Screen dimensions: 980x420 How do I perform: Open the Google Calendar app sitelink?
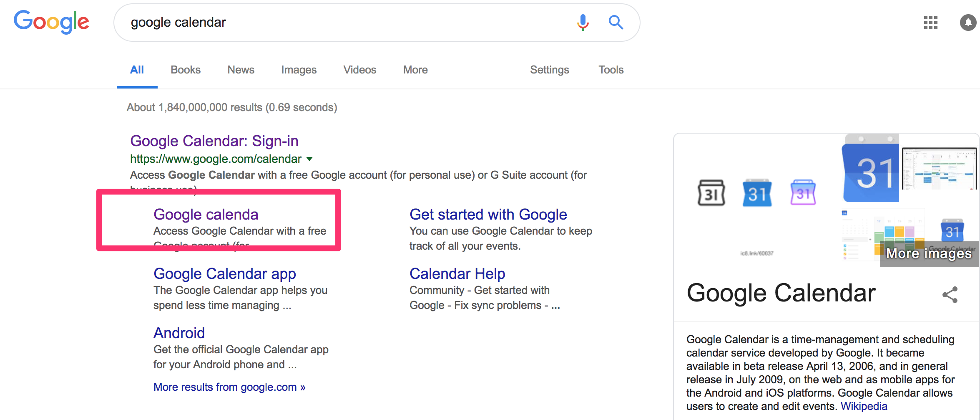(224, 274)
